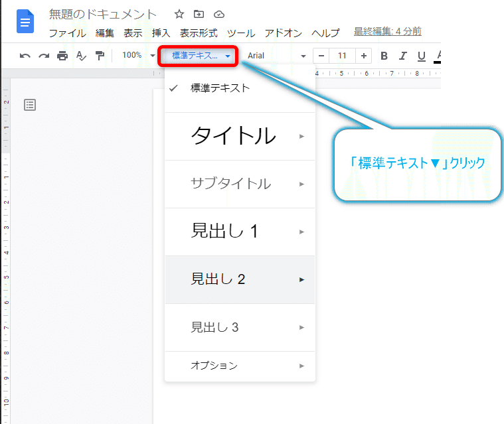
Task: Select the サブタイトル style
Action: (x=240, y=184)
